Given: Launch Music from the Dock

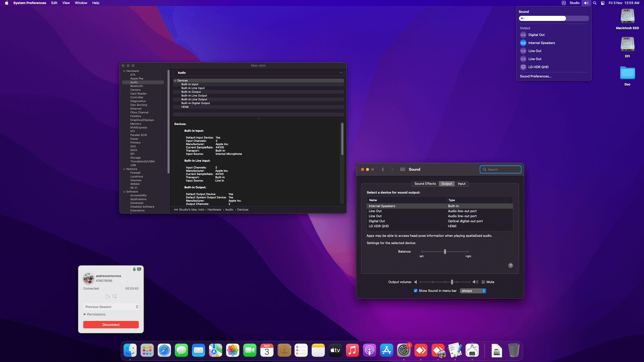Looking at the screenshot, I should (353, 351).
